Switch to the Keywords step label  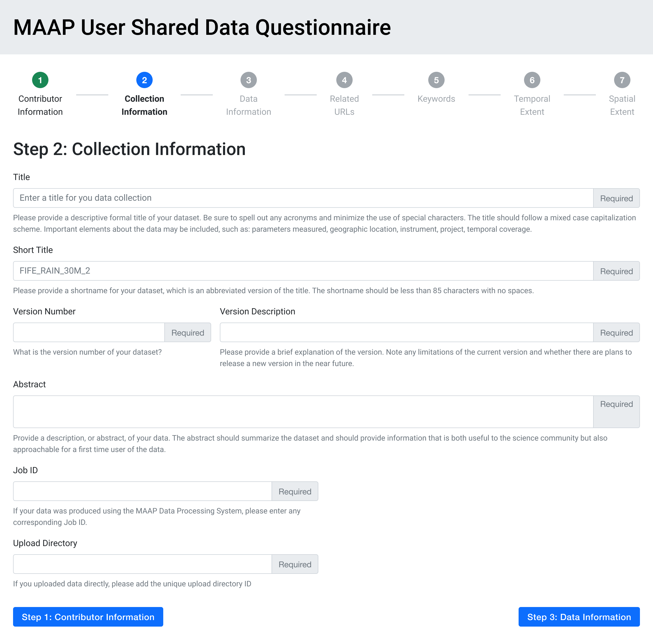tap(436, 99)
